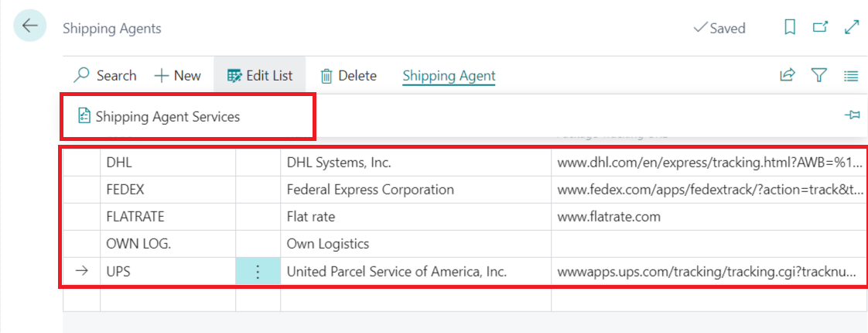The image size is (868, 333).
Task: Open the filter pane icon
Action: pos(819,75)
